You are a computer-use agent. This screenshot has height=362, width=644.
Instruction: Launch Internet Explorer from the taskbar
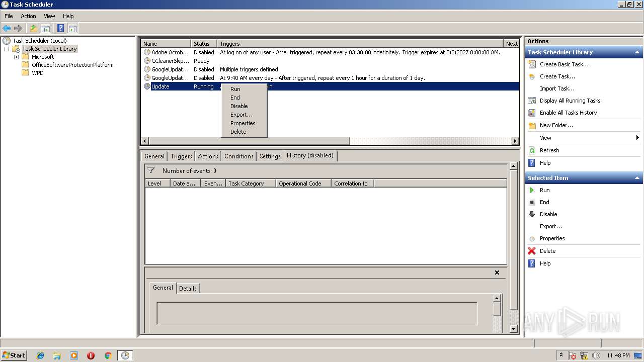pos(40,355)
